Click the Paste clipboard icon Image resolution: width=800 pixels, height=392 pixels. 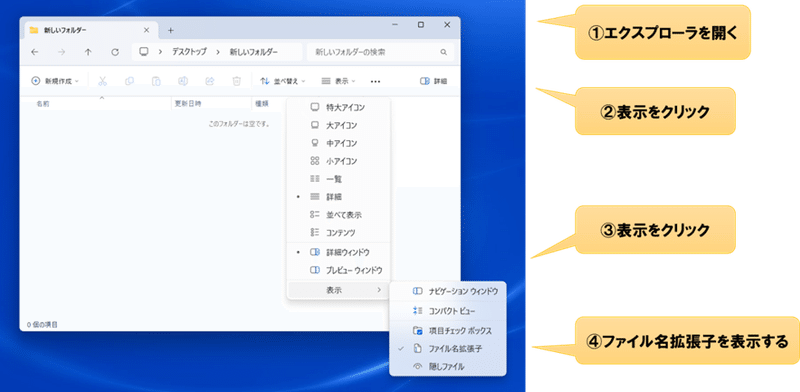point(156,81)
